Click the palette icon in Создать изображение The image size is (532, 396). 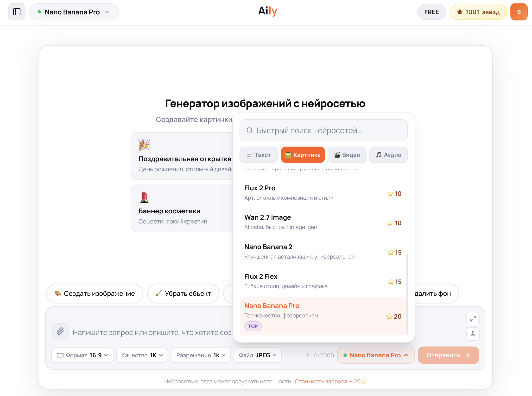(58, 293)
